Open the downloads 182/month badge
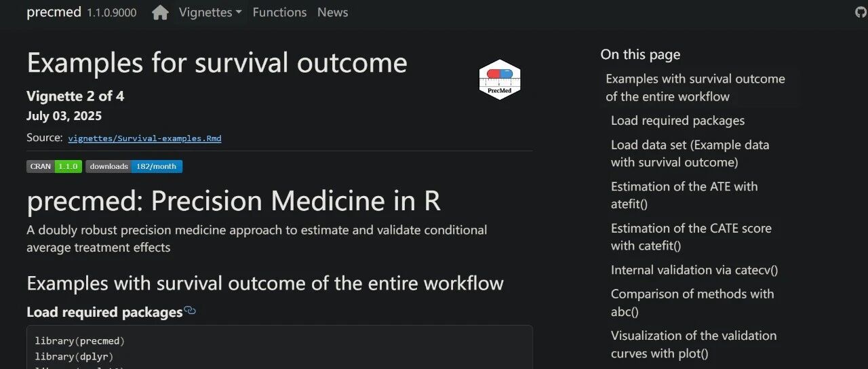 coord(134,166)
